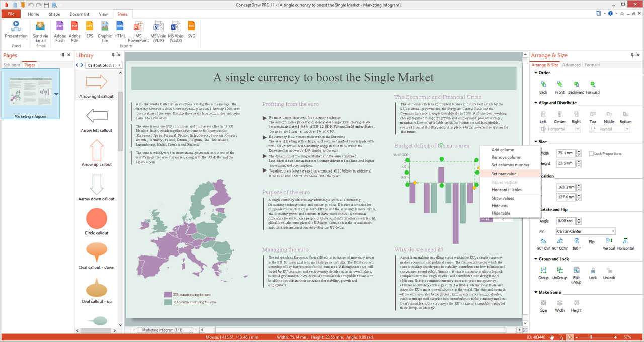Viewport: 644px width, 342px height.
Task: Flip selection Vertical
Action: click(x=609, y=244)
